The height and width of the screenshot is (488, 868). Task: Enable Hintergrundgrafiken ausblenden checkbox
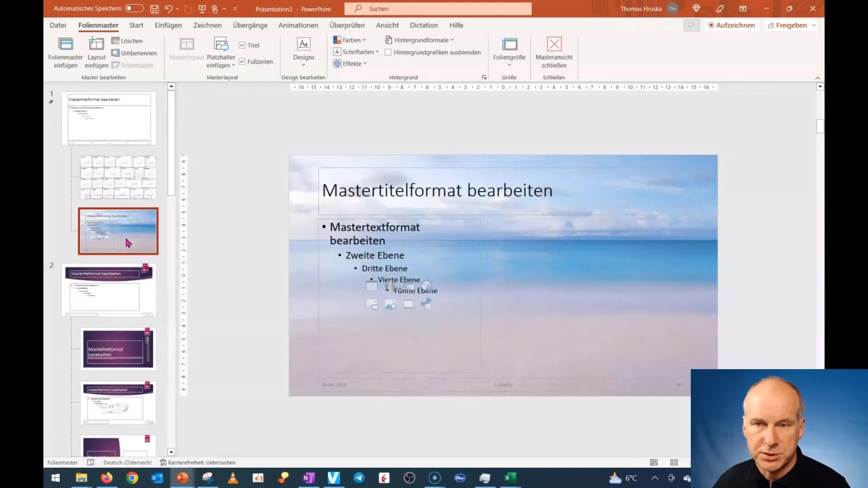pyautogui.click(x=389, y=52)
